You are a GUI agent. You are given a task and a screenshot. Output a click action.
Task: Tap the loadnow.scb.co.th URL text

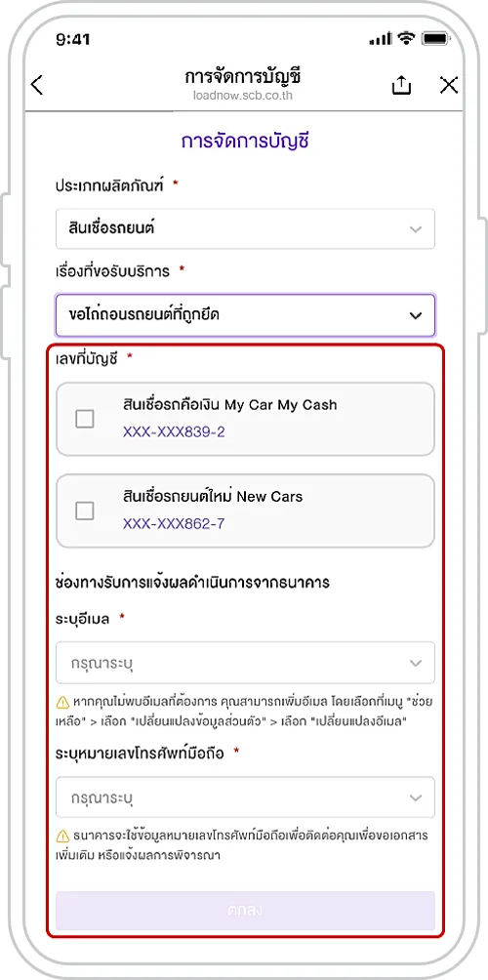(243, 97)
